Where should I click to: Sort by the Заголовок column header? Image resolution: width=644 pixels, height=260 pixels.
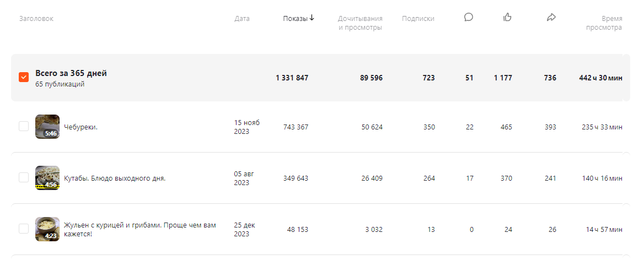pos(36,19)
